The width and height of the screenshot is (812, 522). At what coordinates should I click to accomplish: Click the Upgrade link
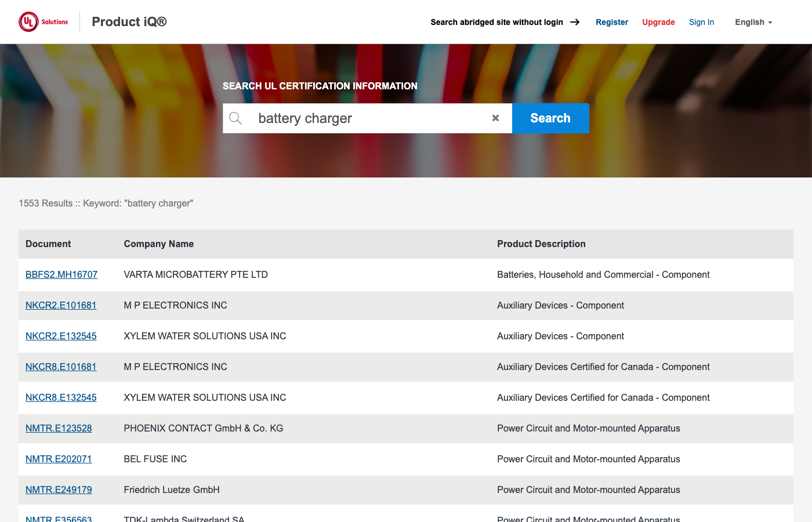658,22
